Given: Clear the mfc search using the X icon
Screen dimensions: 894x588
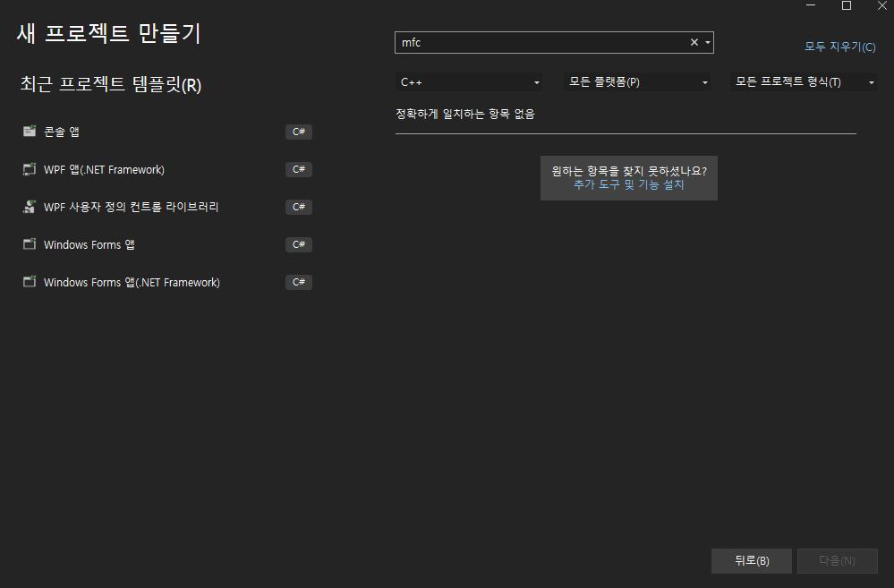Looking at the screenshot, I should [x=694, y=42].
